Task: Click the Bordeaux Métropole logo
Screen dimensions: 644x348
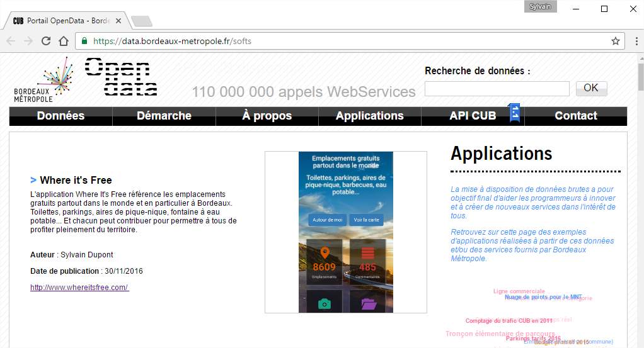Action: pyautogui.click(x=44, y=80)
